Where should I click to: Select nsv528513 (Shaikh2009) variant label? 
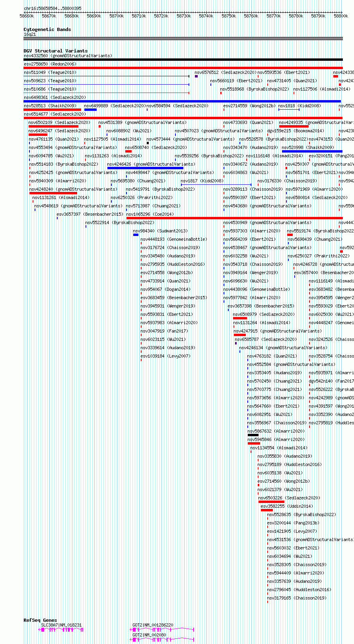click(x=50, y=106)
